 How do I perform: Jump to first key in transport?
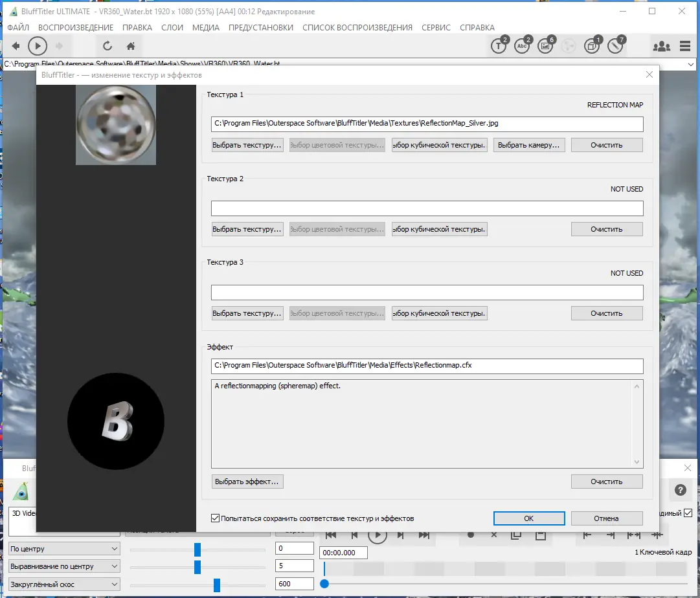(331, 535)
